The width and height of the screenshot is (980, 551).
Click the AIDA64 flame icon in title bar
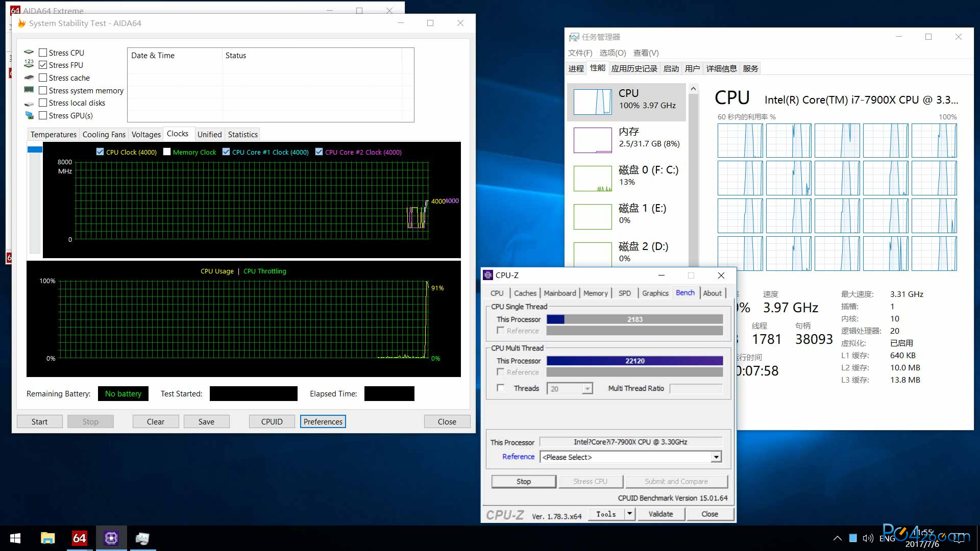[21, 23]
